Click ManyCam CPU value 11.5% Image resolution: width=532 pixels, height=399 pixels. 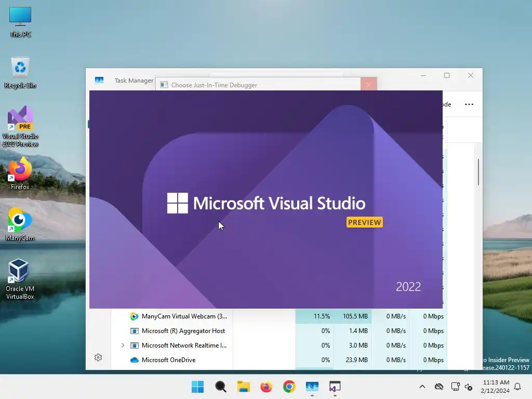click(x=322, y=316)
